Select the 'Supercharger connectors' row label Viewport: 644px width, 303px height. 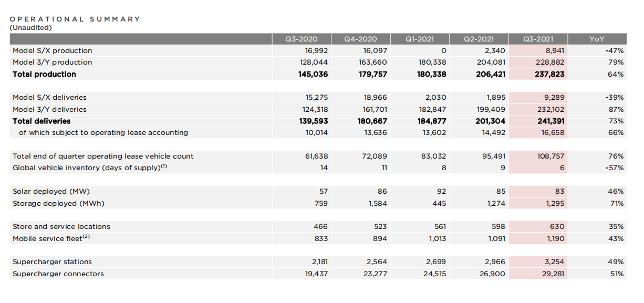tap(58, 274)
